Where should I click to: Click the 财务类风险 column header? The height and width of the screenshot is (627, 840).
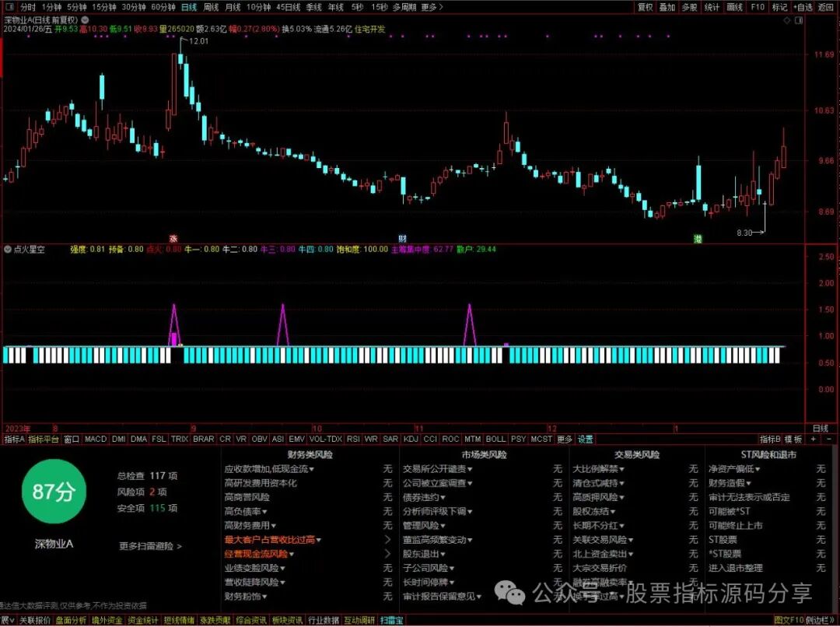(x=310, y=454)
